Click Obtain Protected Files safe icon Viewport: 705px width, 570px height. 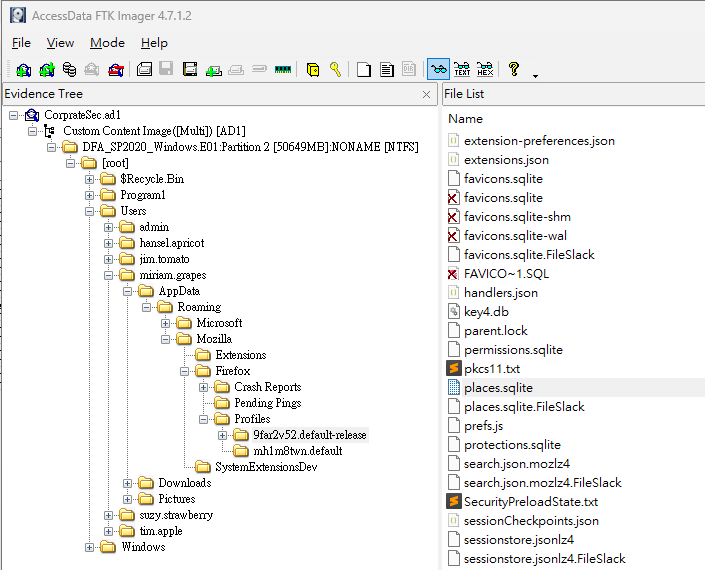pyautogui.click(x=313, y=70)
